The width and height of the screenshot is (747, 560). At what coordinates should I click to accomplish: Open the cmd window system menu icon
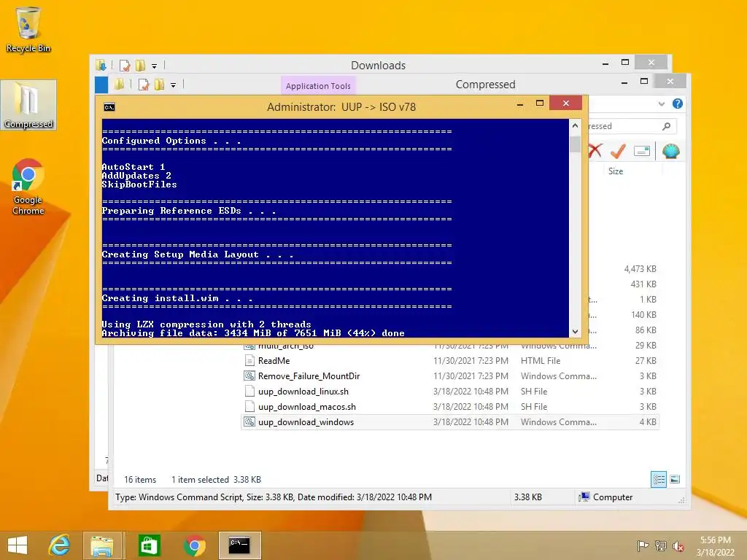pyautogui.click(x=109, y=107)
